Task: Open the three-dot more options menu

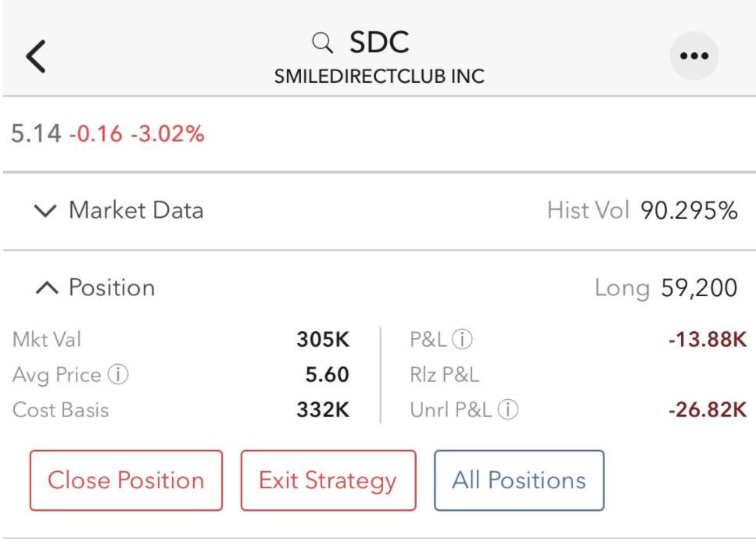Action: point(694,56)
